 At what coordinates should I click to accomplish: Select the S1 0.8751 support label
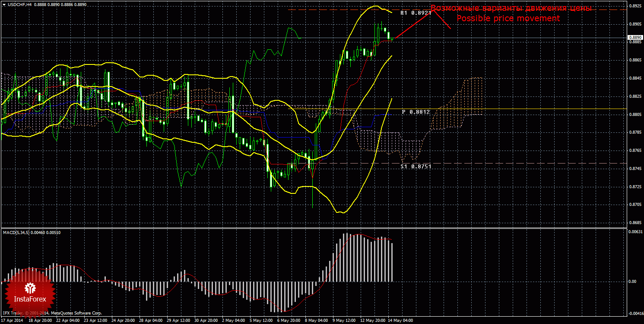416,166
